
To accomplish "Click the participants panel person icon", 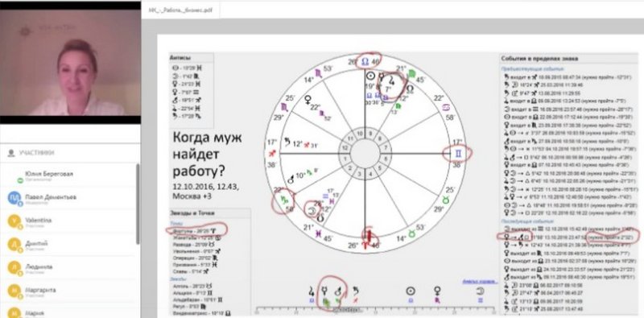I will click(11, 153).
